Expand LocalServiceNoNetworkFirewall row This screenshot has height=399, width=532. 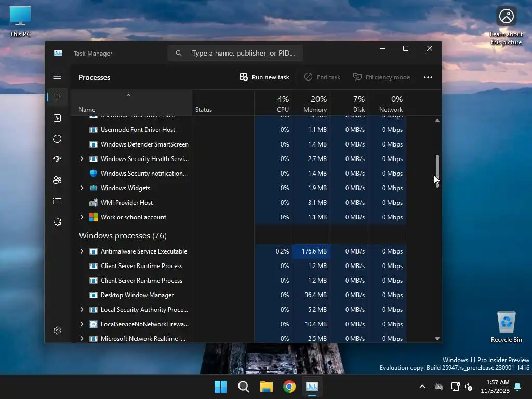coord(82,324)
